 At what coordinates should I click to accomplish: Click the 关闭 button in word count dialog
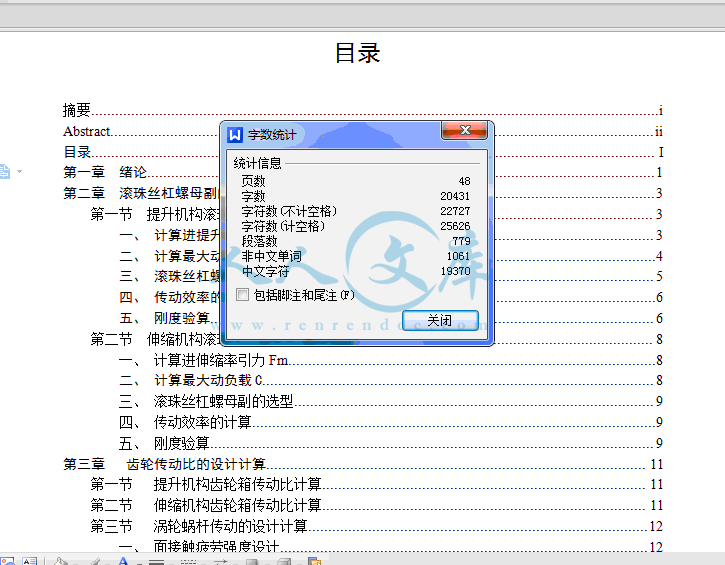click(x=440, y=320)
